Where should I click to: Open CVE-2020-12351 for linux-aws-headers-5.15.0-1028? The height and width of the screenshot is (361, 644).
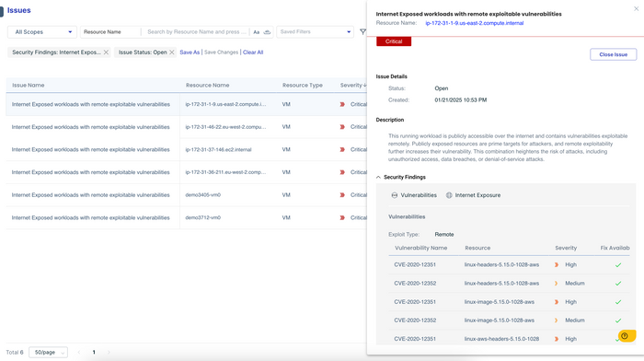(x=415, y=339)
